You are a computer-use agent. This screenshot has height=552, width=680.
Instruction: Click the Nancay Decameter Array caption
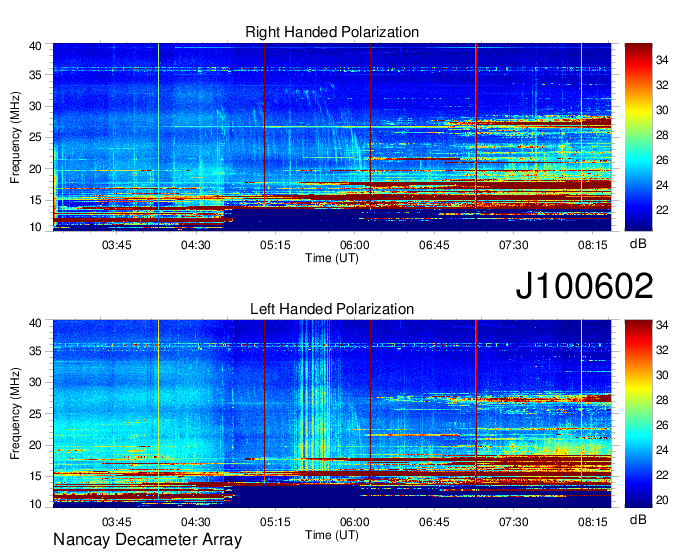(147, 540)
